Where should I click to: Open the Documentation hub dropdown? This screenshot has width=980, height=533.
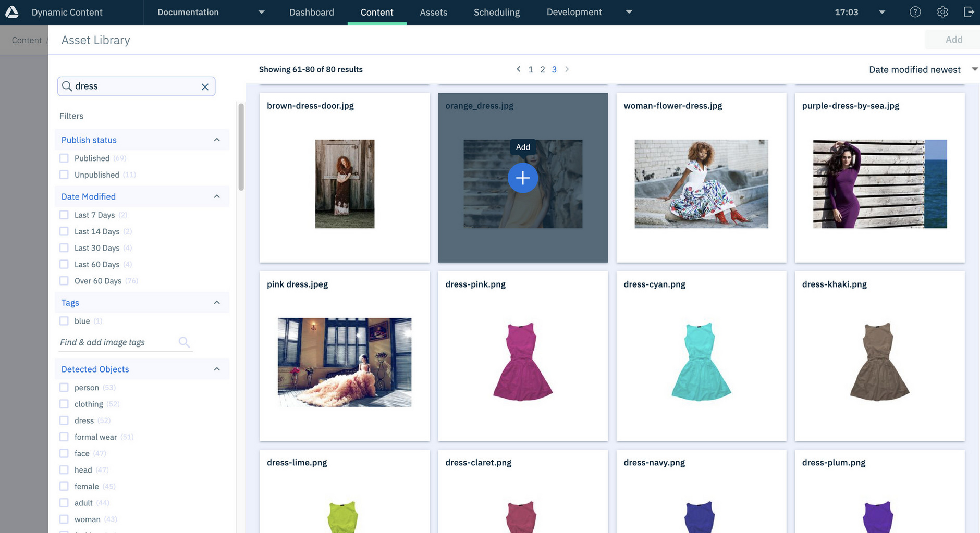pyautogui.click(x=211, y=12)
